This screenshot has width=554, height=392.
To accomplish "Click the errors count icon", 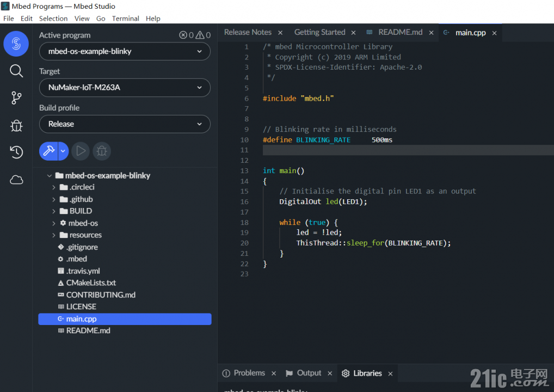I will tap(183, 35).
